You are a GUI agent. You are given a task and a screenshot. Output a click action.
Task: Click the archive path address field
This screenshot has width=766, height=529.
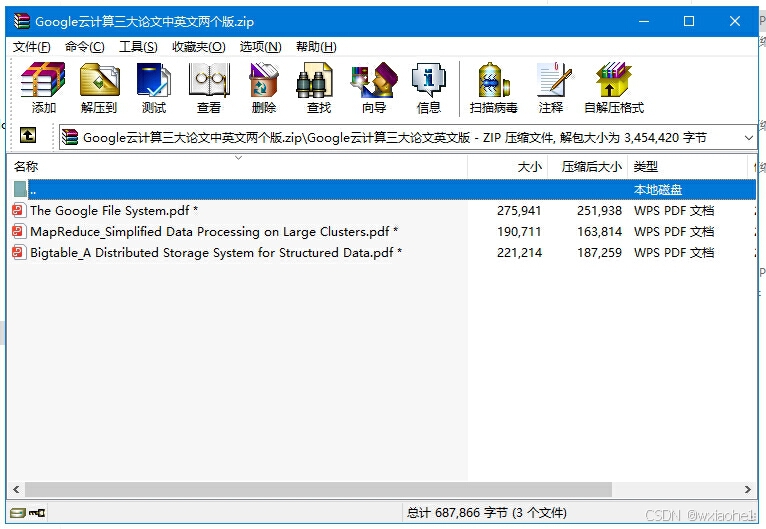pyautogui.click(x=407, y=137)
